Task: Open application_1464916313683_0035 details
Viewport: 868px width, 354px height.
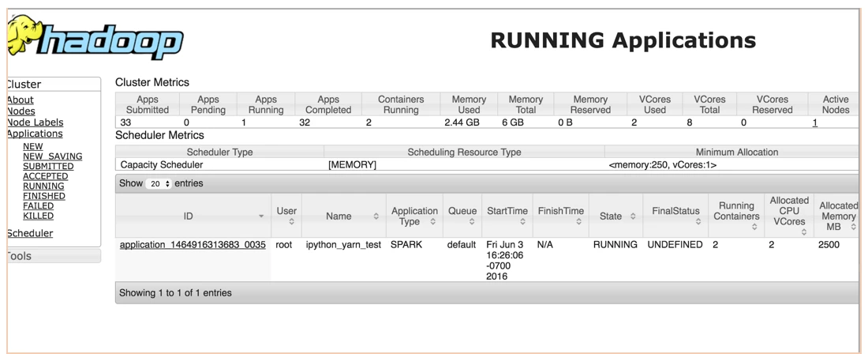Action: 193,245
